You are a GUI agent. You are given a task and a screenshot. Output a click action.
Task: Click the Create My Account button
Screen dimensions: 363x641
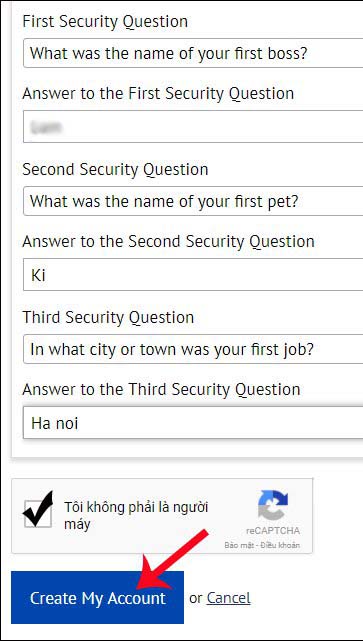[x=98, y=598]
